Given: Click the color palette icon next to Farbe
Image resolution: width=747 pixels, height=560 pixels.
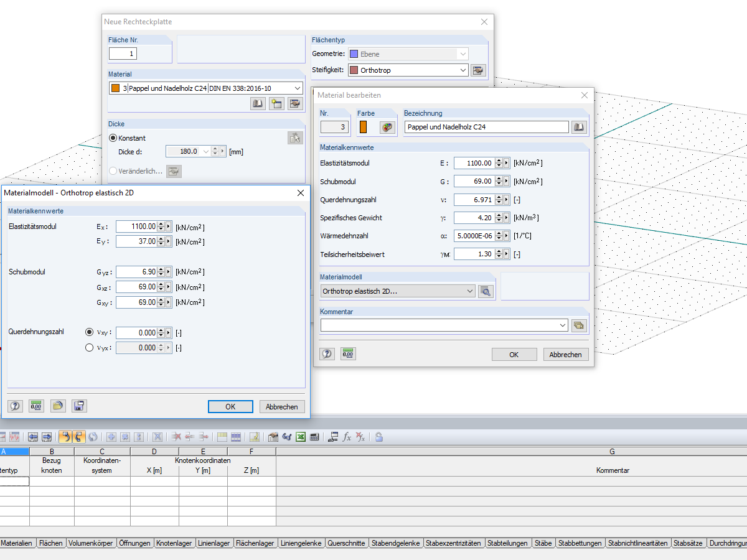Looking at the screenshot, I should (x=387, y=127).
